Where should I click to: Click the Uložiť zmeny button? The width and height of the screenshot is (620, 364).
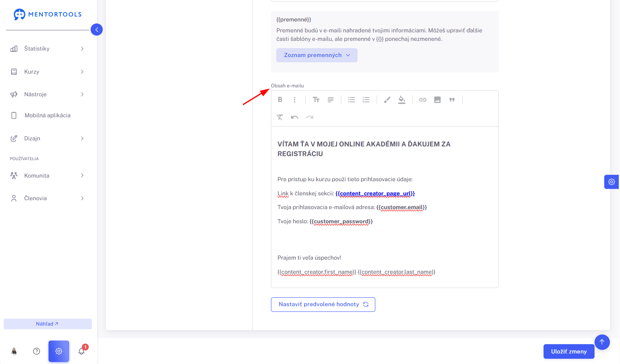click(569, 351)
